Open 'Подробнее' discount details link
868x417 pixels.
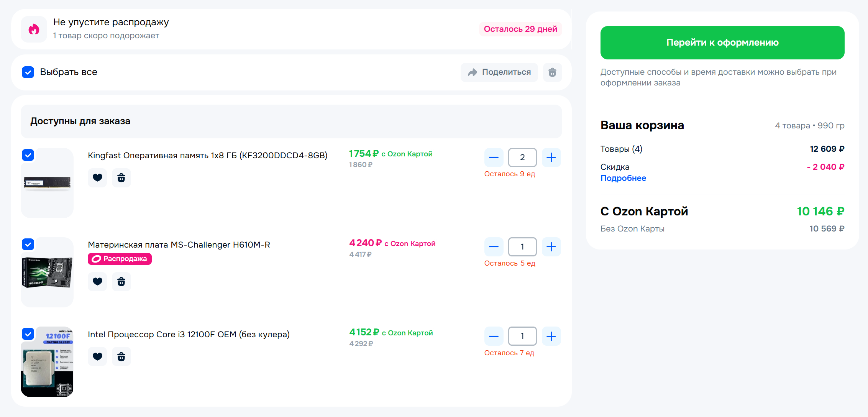[x=623, y=178]
